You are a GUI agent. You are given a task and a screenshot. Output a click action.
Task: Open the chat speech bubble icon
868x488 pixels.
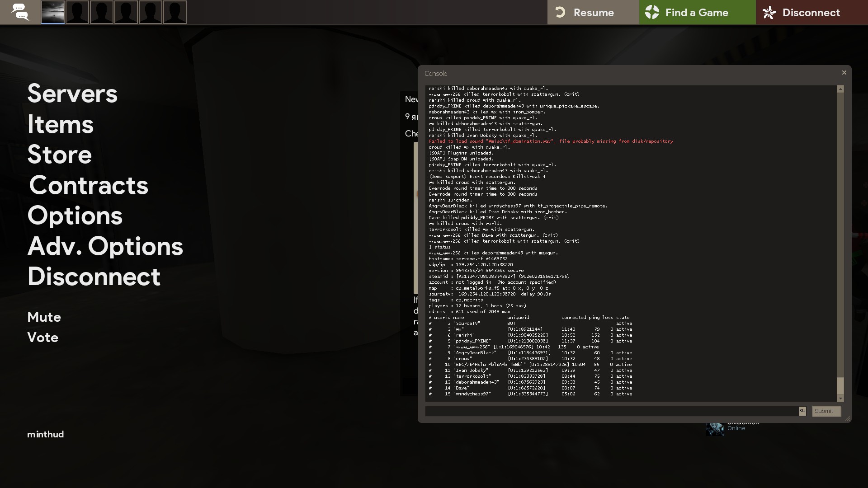[x=20, y=12]
